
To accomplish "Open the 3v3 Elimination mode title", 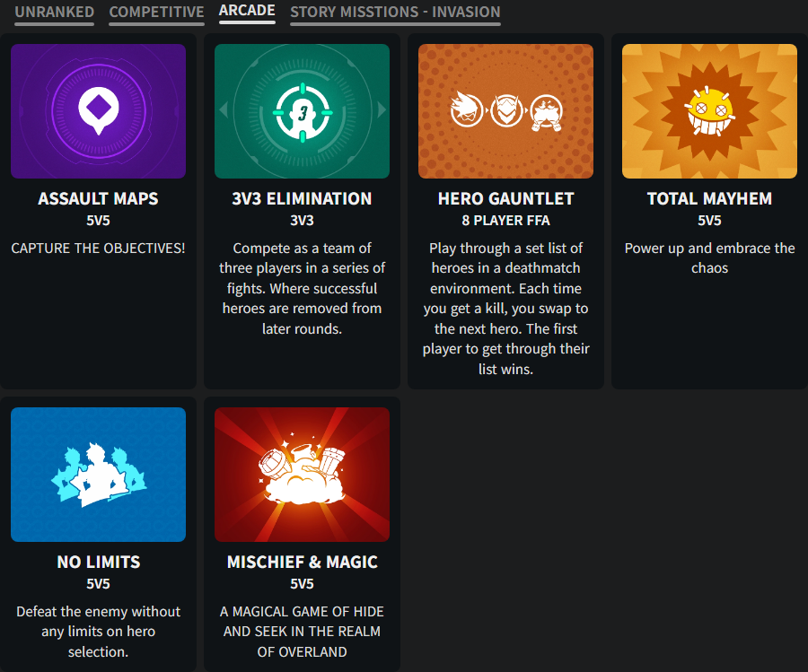I will click(x=302, y=199).
